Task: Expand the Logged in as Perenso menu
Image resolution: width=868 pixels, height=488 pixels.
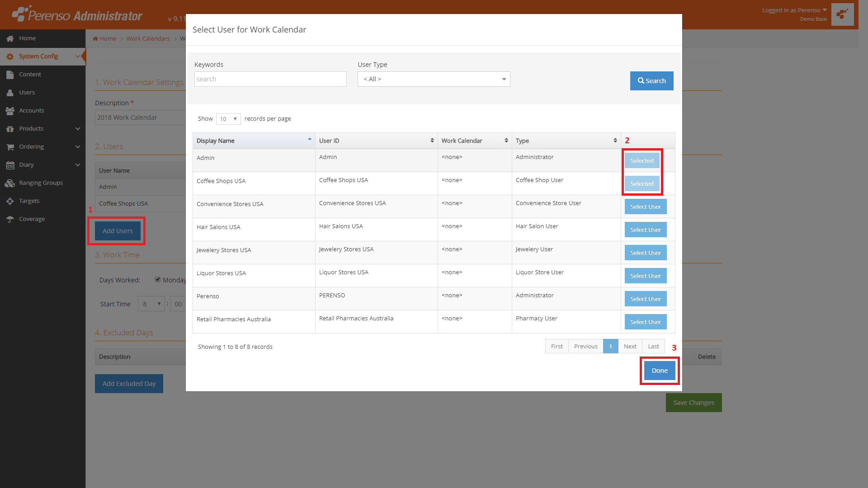Action: (794, 10)
